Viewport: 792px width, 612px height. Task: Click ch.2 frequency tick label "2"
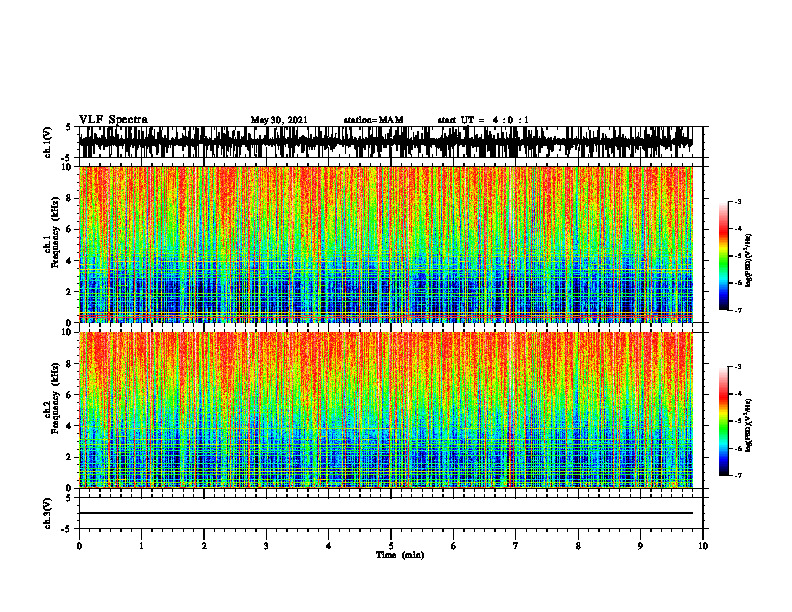tap(69, 457)
